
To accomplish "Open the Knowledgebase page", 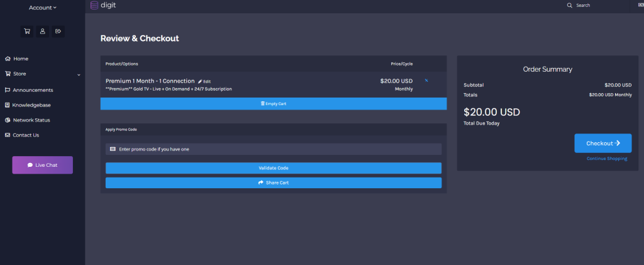I will click(31, 105).
